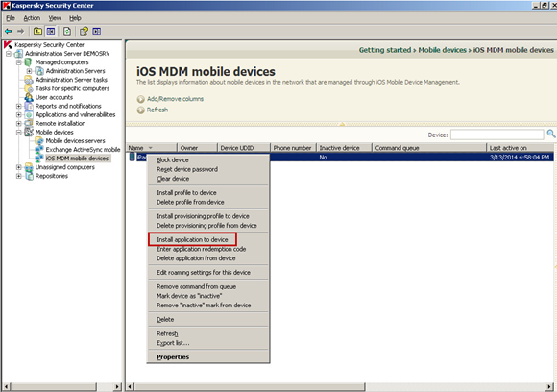Click the Administration Server tasks icon
The height and width of the screenshot is (392, 557).
coord(29,80)
